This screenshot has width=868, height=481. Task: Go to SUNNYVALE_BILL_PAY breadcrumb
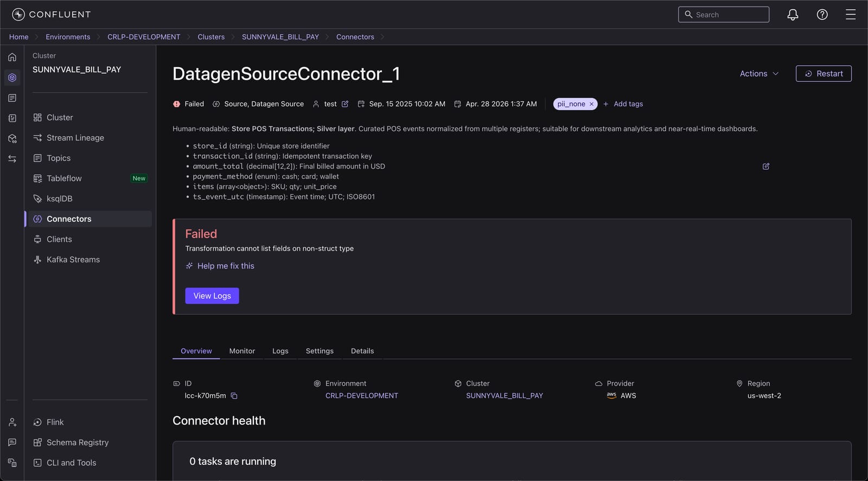point(280,37)
